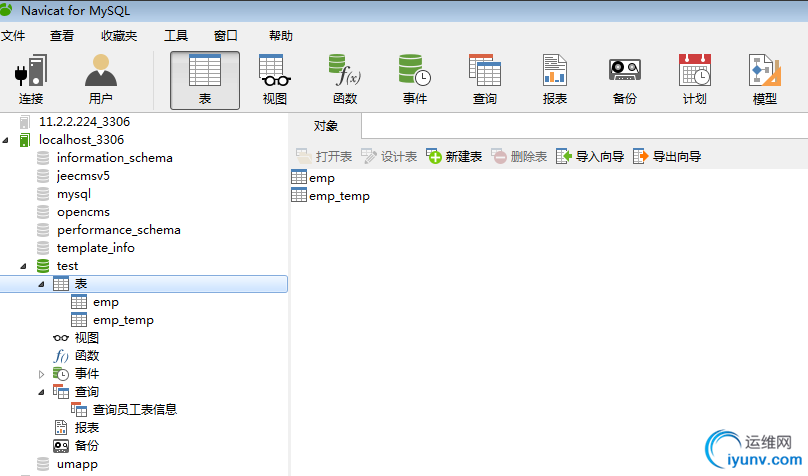Select the 函数 node in the tree
The height and width of the screenshot is (476, 808).
coord(87,356)
